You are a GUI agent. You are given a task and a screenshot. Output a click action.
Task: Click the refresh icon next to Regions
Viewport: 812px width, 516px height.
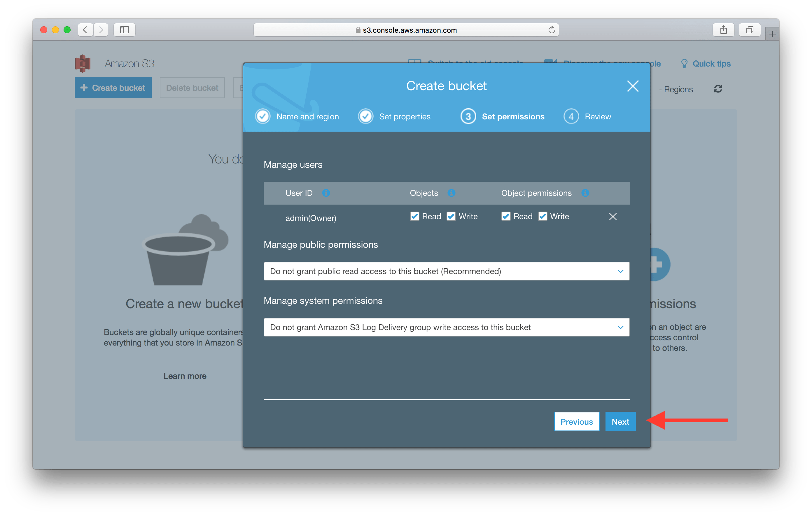[x=718, y=89]
